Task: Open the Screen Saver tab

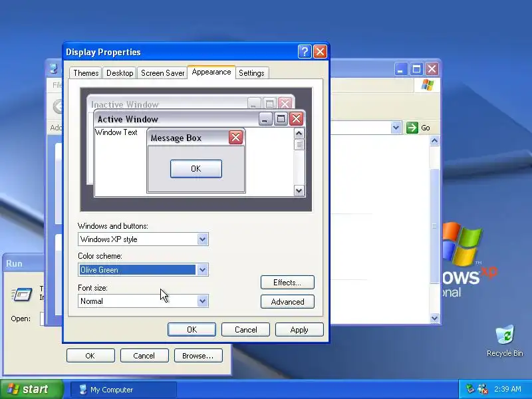Action: point(162,73)
